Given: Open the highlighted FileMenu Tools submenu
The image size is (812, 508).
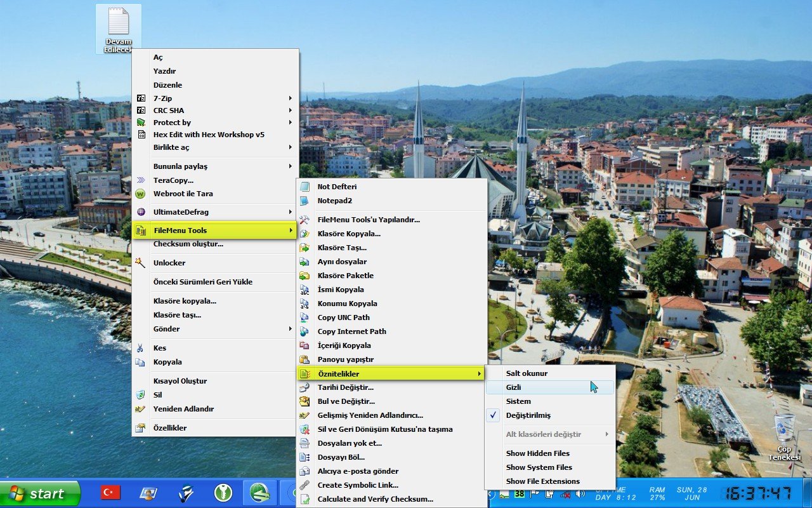Looking at the screenshot, I should pyautogui.click(x=215, y=231).
